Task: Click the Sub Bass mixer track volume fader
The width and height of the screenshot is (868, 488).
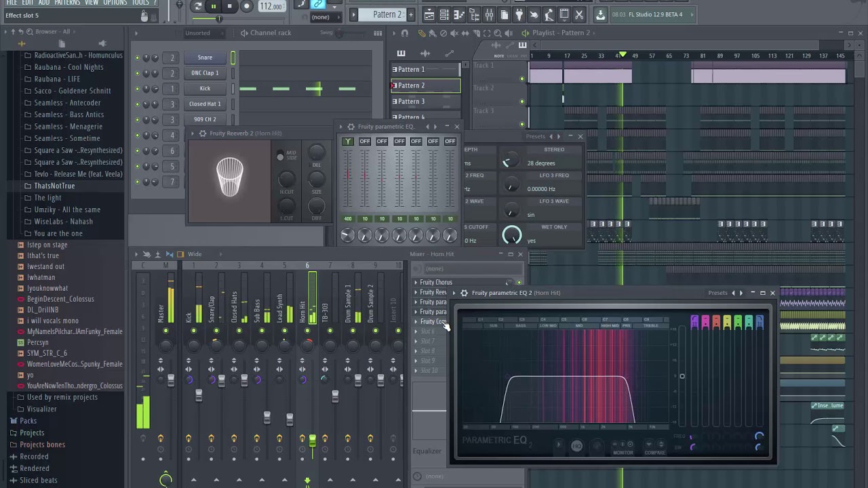Action: pyautogui.click(x=267, y=418)
